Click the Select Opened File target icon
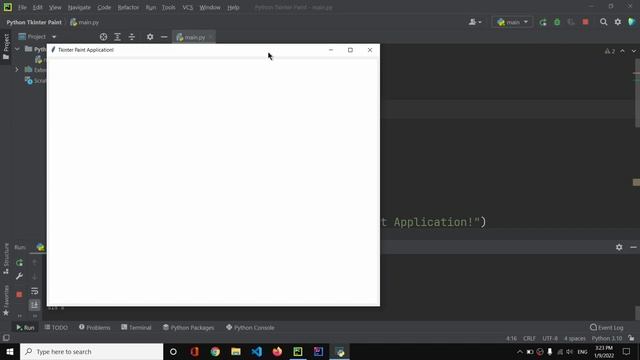The height and width of the screenshot is (360, 640). click(103, 37)
